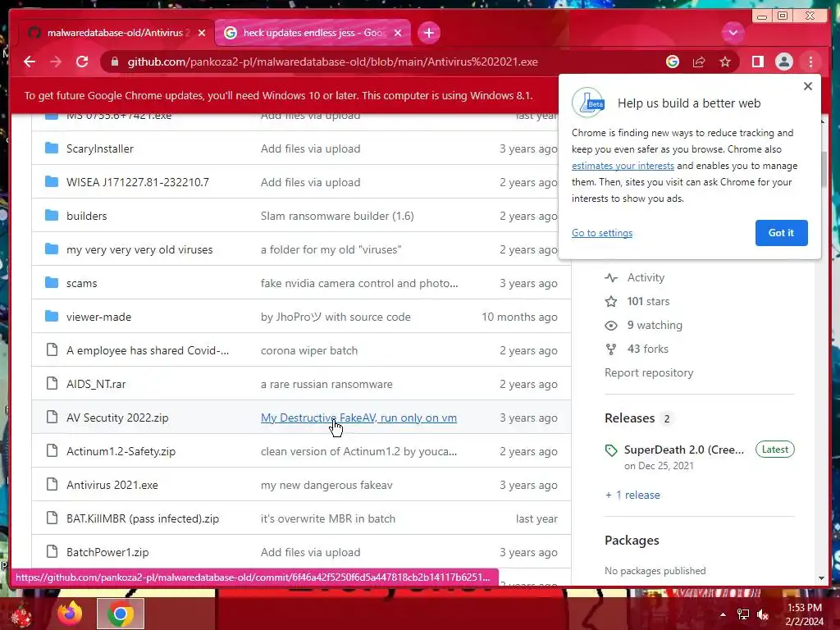The width and height of the screenshot is (840, 630).
Task: Open the AIDS_NT.rar file
Action: click(x=96, y=384)
